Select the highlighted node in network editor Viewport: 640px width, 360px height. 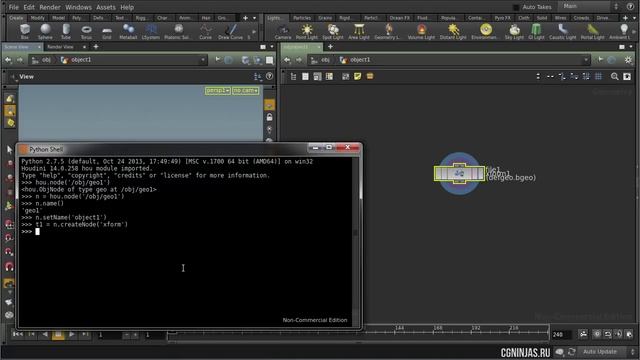pyautogui.click(x=459, y=173)
